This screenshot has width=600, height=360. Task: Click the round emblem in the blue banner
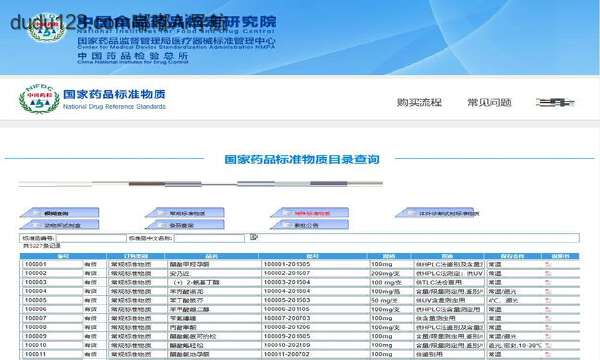tap(47, 27)
